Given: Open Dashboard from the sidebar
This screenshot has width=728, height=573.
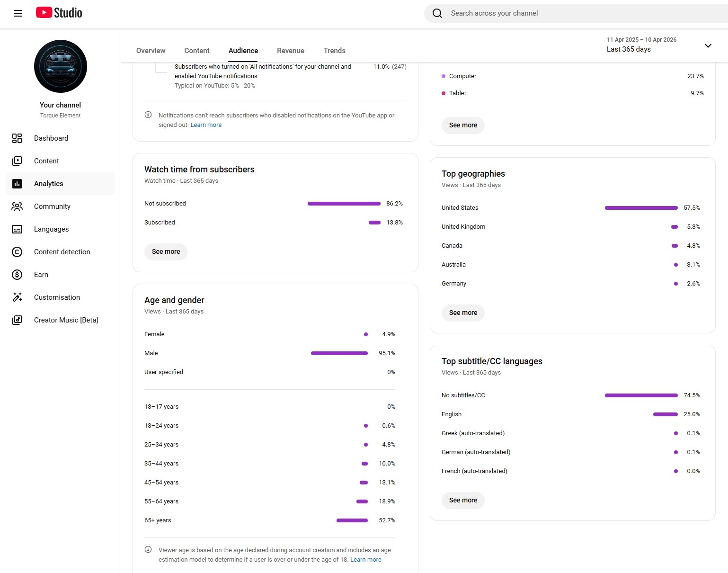Looking at the screenshot, I should [51, 138].
